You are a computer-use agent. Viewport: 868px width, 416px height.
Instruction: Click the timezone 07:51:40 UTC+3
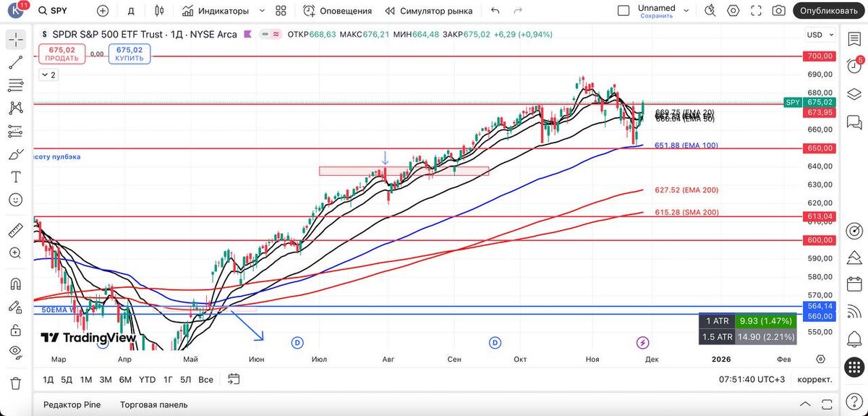pyautogui.click(x=752, y=379)
